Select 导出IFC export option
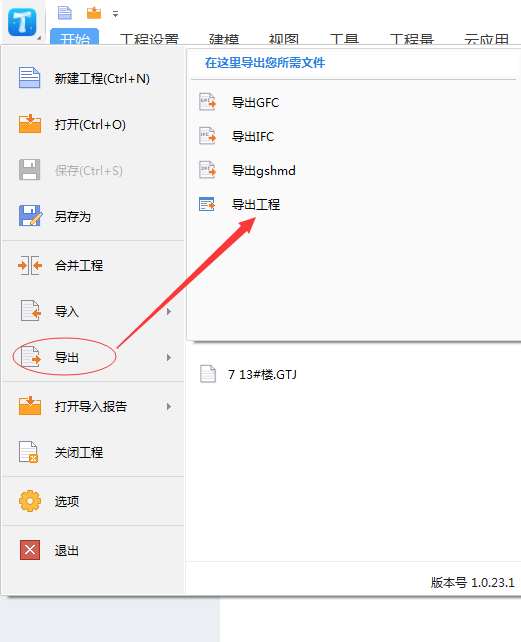 (253, 136)
